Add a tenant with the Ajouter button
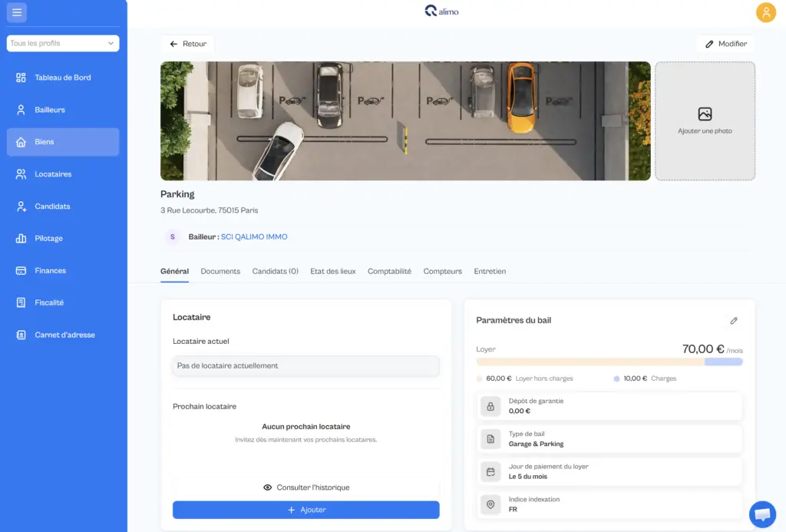The image size is (786, 532). tap(305, 510)
